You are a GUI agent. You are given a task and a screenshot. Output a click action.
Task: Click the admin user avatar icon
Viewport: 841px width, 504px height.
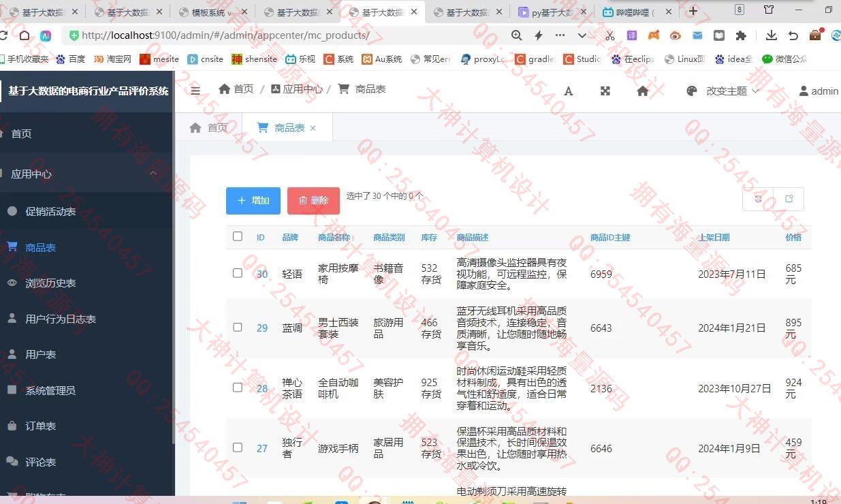(x=804, y=91)
